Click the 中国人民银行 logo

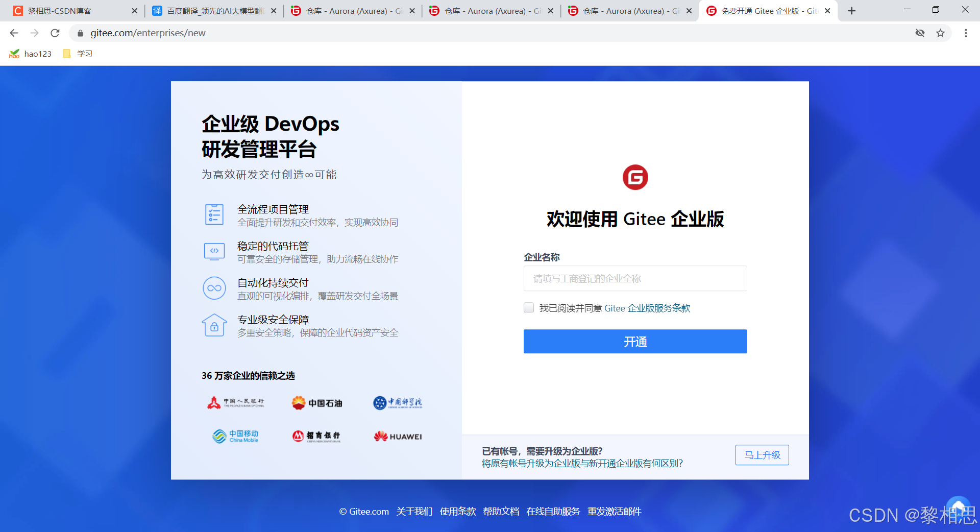tap(235, 403)
